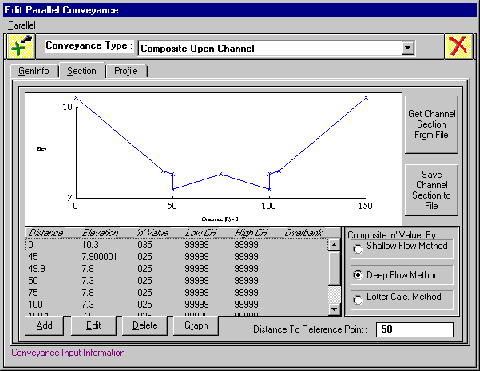480x371 pixels.
Task: Select the row with distance 49.9
Action: click(x=177, y=269)
